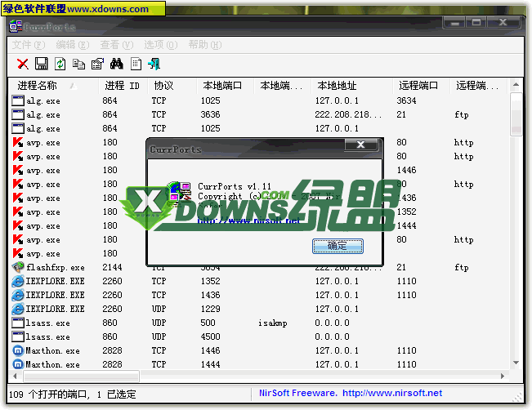The width and height of the screenshot is (532, 410).
Task: Click the icon of Maxthon.exe port 1444 row
Action: click(18, 364)
